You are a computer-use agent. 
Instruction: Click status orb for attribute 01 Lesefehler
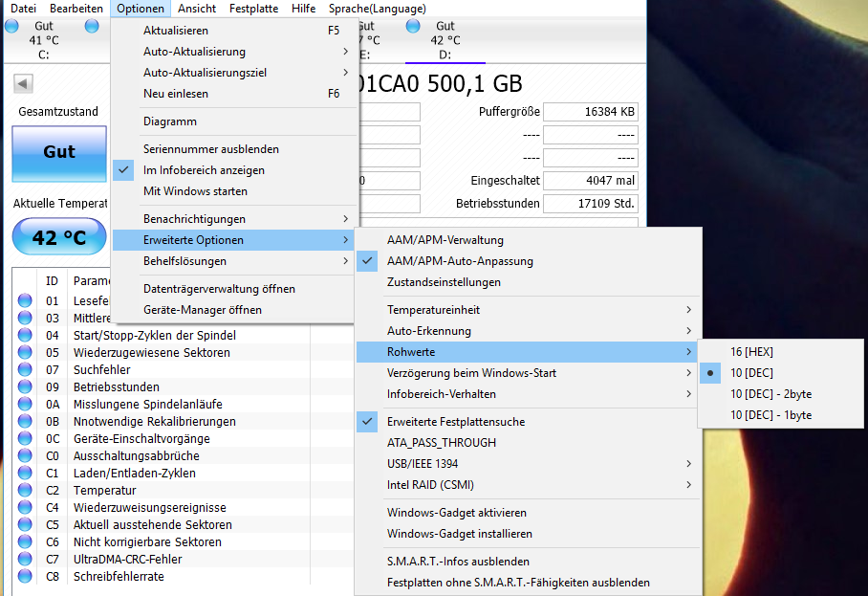[x=25, y=300]
